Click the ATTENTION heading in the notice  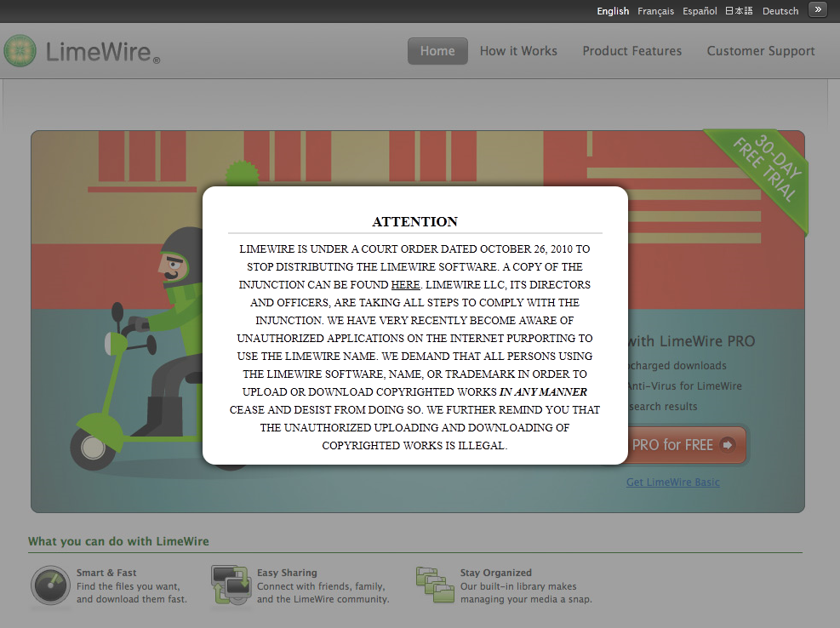click(415, 221)
